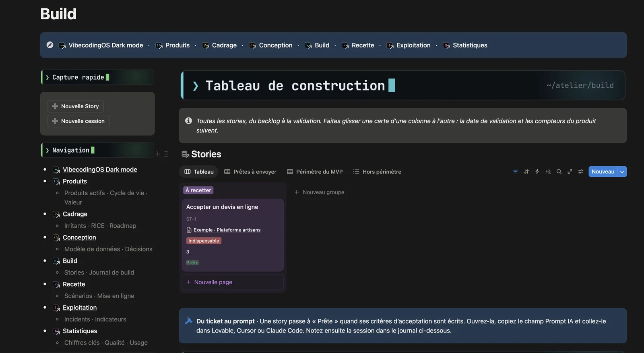Open view settings sliders icon
644x353 pixels.
tap(581, 171)
